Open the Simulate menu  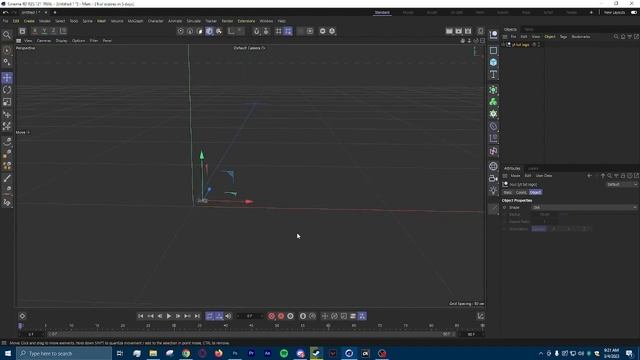tap(194, 21)
